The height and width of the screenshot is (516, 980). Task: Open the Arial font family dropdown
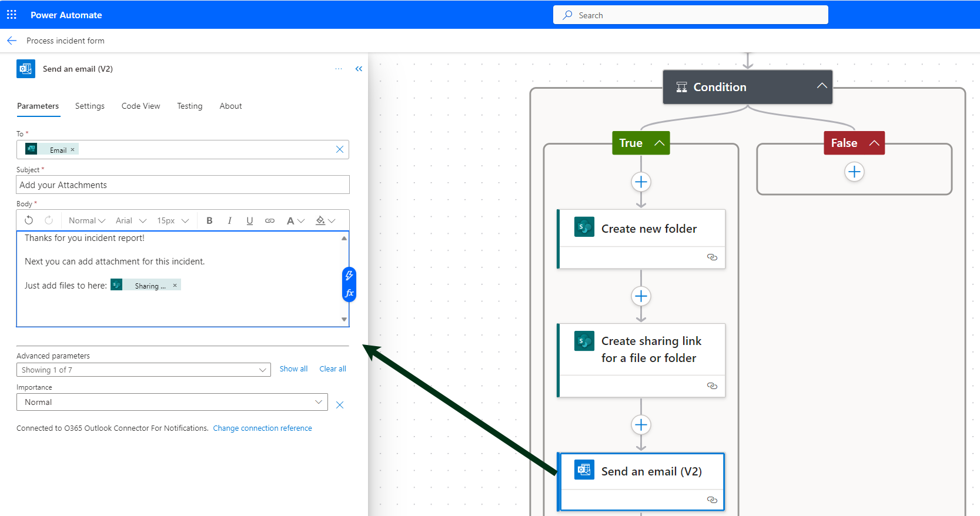[x=131, y=220]
